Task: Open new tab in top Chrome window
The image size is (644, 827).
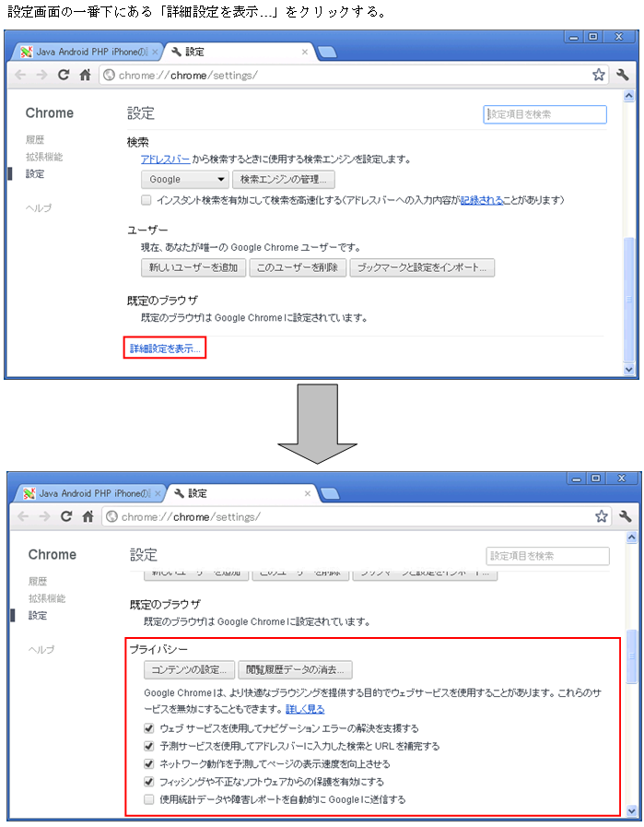Action: (327, 52)
